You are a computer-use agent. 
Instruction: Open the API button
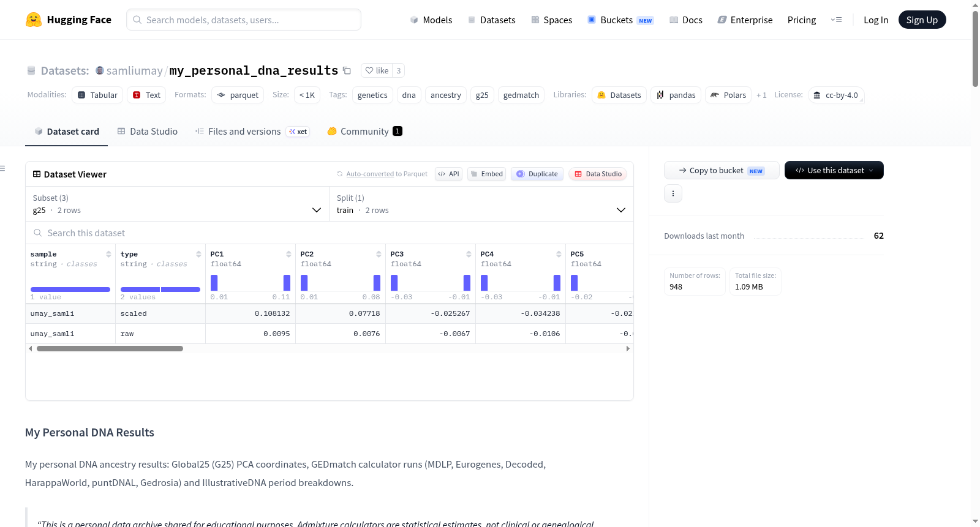coord(448,174)
